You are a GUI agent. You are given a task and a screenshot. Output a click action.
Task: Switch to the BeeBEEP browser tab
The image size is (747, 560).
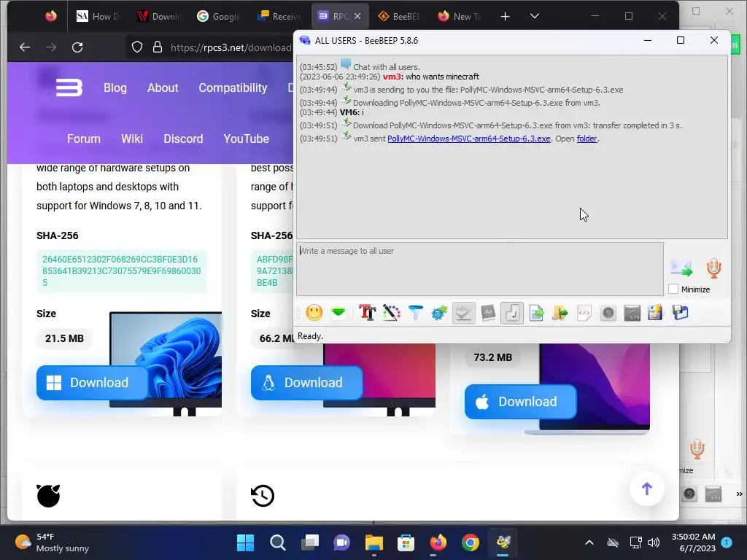point(399,16)
